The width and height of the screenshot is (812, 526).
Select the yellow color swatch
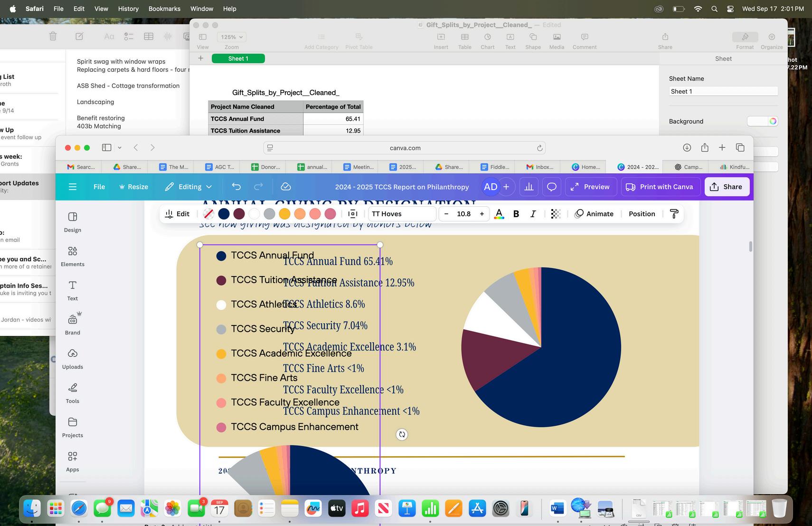click(284, 214)
